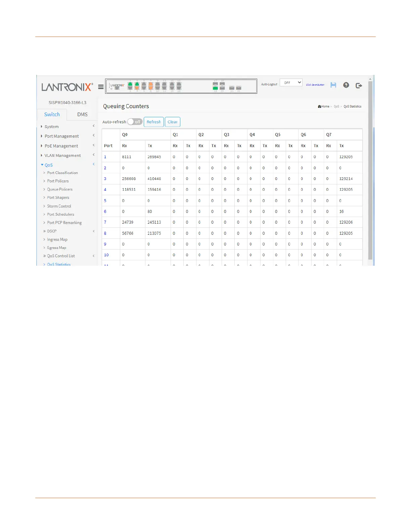Toggle the Auto-refresh switch
411x532 pixels.
(135, 122)
